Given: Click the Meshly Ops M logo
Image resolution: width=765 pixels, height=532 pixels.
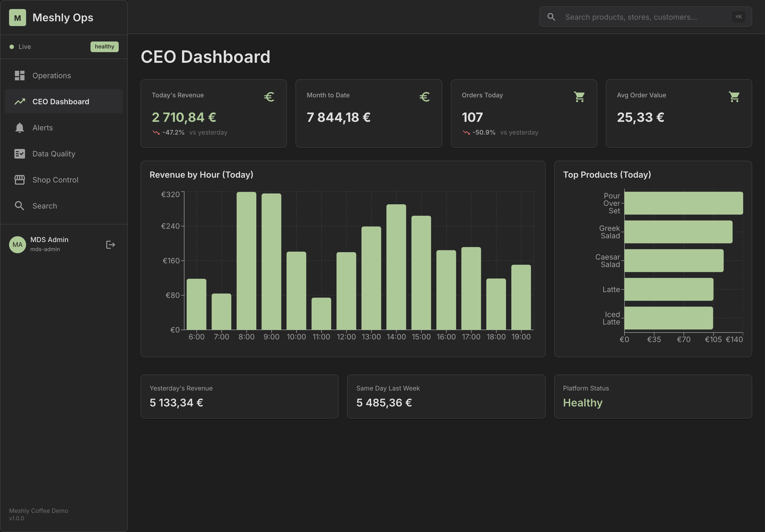Looking at the screenshot, I should coord(18,17).
